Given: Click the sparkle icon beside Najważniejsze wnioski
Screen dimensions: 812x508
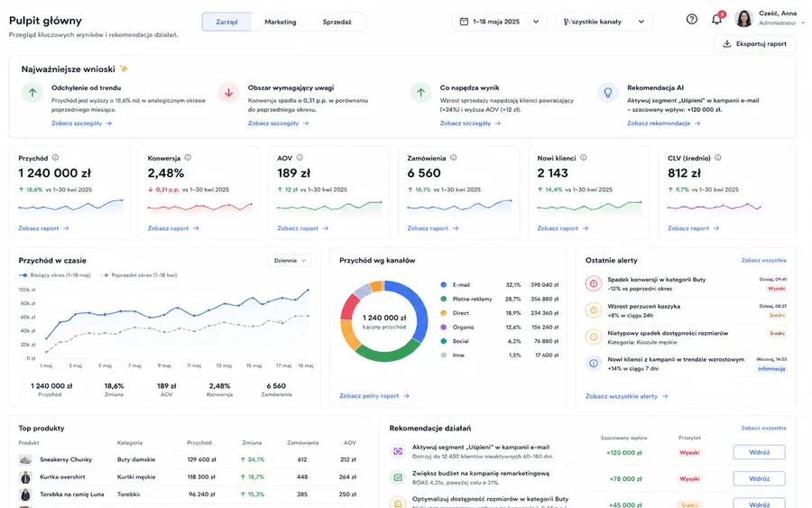Looking at the screenshot, I should point(124,69).
